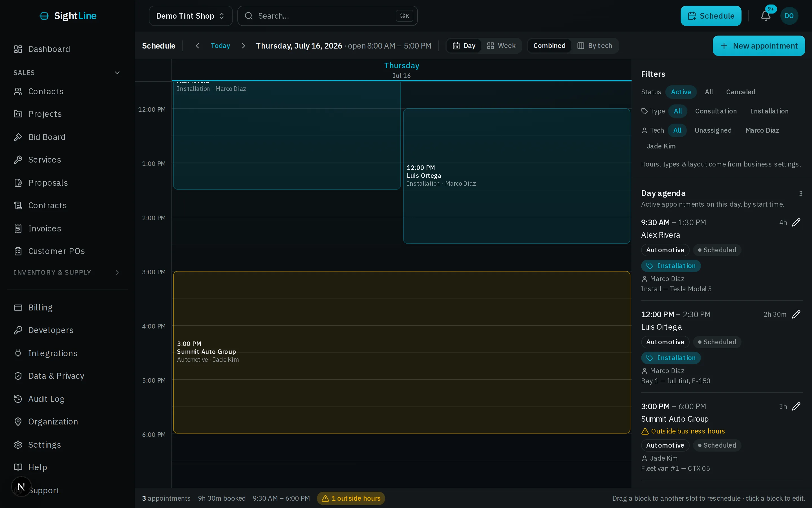Image resolution: width=812 pixels, height=508 pixels.
Task: Click the 9h 30m booked summary
Action: tap(222, 498)
